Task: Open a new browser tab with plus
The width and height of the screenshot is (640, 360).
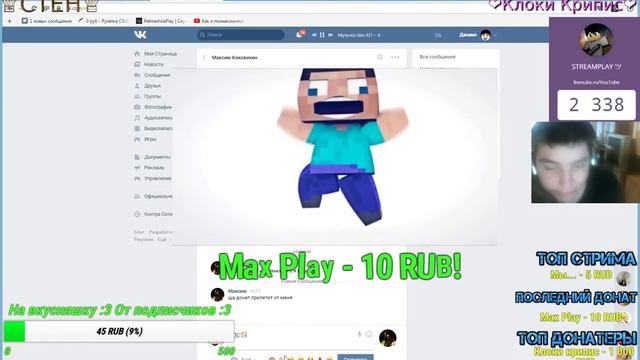Action: point(9,20)
